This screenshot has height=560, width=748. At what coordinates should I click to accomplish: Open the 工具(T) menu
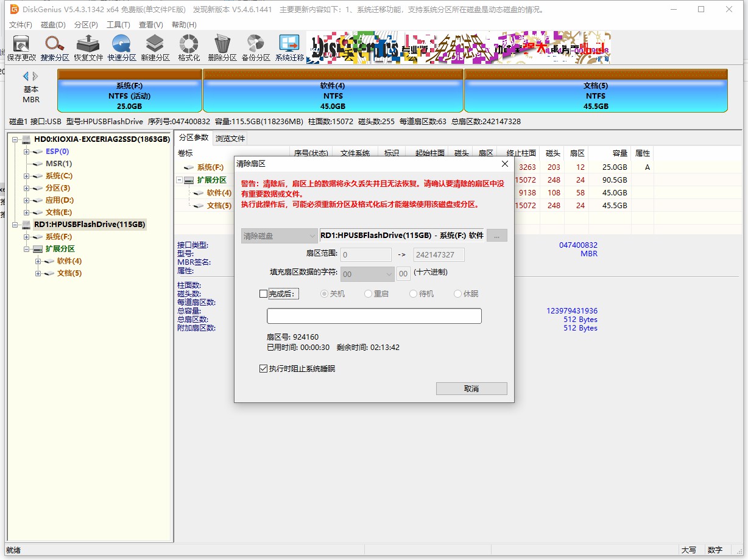[118, 25]
